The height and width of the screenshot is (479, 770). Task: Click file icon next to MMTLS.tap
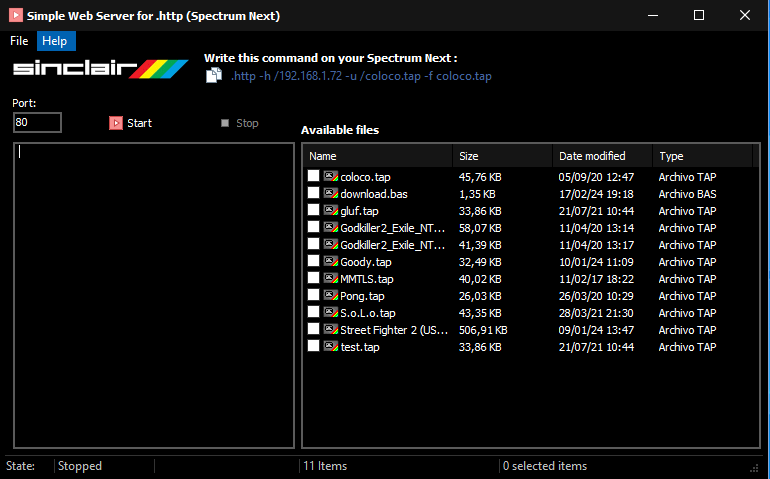click(331, 278)
